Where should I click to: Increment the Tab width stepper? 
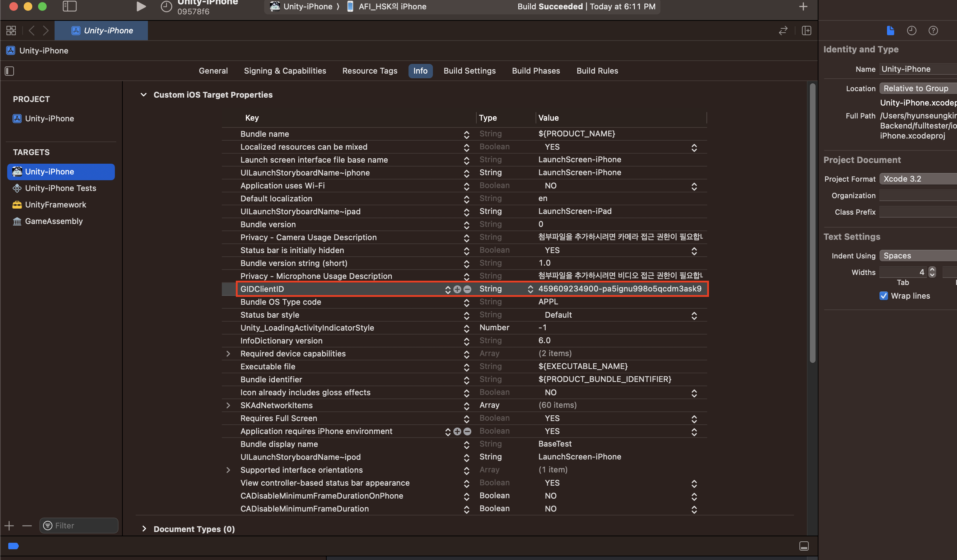click(x=932, y=270)
